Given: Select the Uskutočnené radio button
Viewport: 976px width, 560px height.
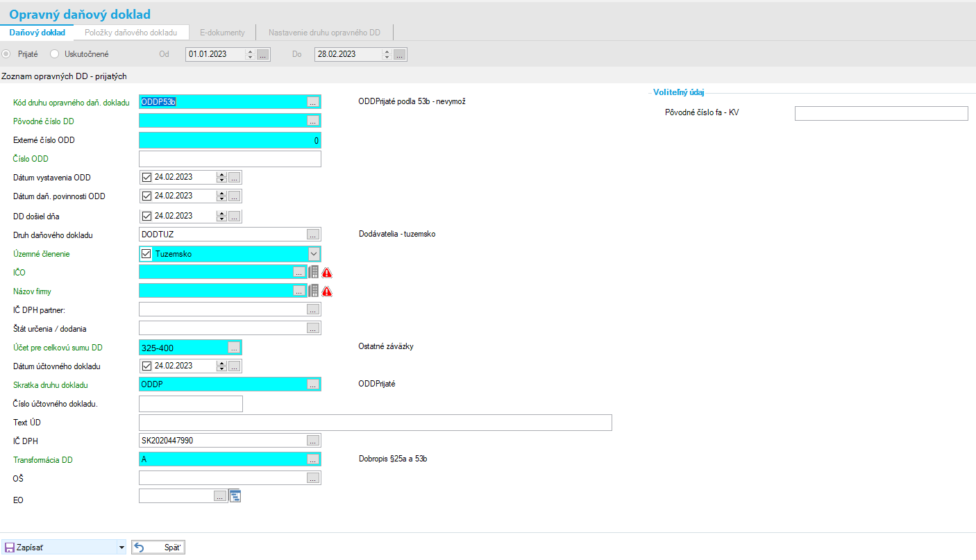Looking at the screenshot, I should [x=55, y=54].
